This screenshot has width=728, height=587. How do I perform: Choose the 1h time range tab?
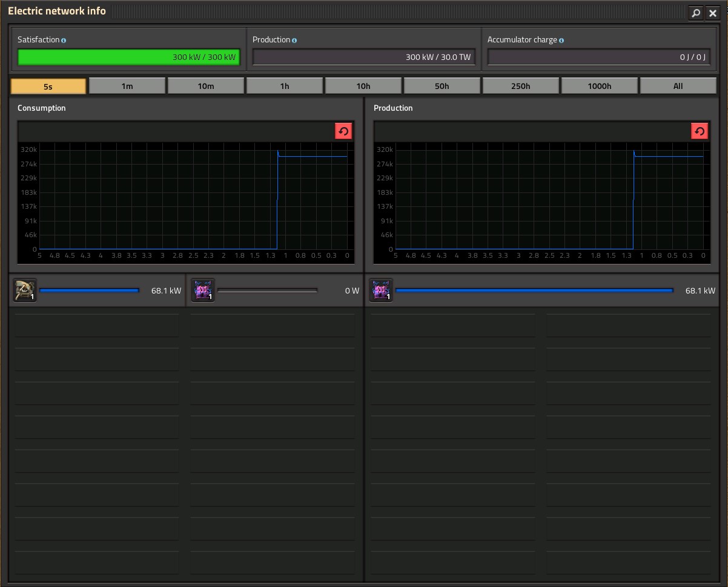click(285, 86)
